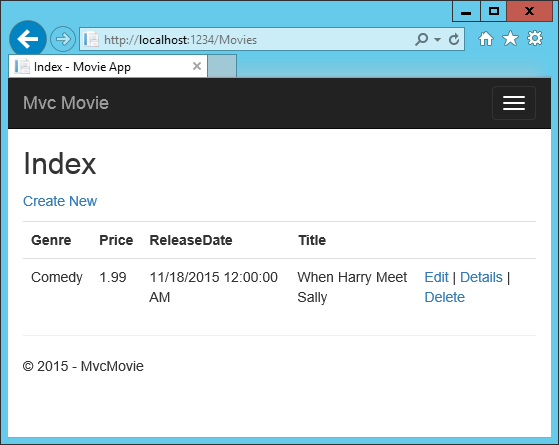Image resolution: width=559 pixels, height=445 pixels.
Task: Click the page icon in the address bar
Action: [91, 39]
